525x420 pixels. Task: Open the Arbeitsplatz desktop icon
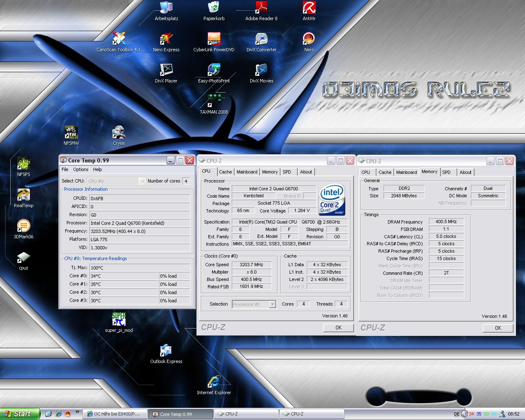point(166,11)
